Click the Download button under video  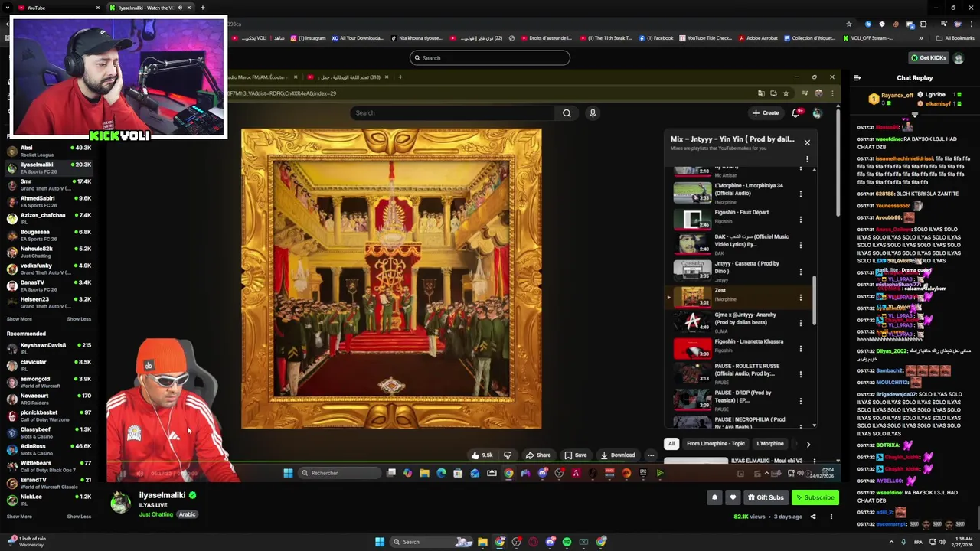[617, 455]
